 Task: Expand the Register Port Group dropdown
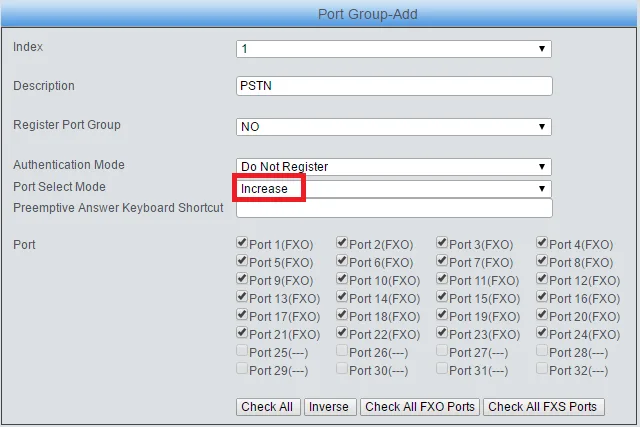394,127
